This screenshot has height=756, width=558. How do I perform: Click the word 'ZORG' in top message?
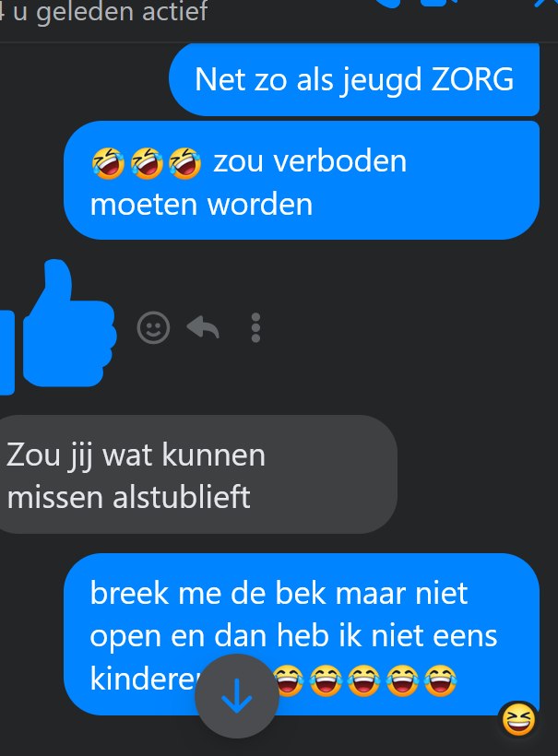(472, 79)
